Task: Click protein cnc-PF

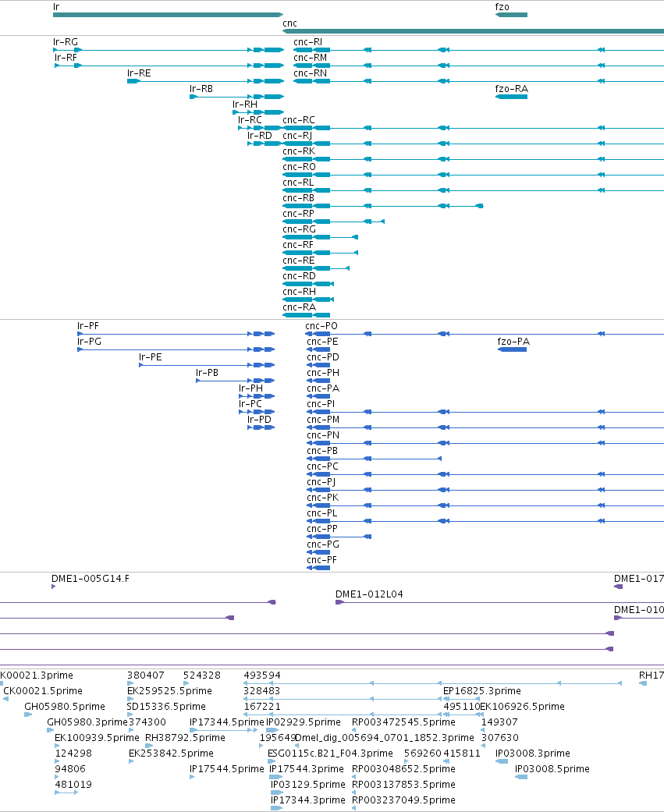Action: (x=318, y=568)
